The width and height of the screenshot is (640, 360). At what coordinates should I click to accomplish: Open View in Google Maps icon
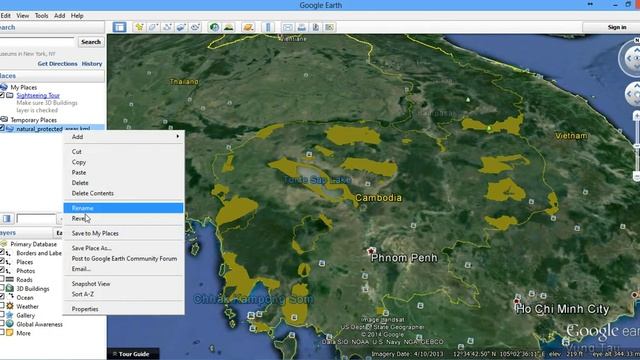click(329, 27)
